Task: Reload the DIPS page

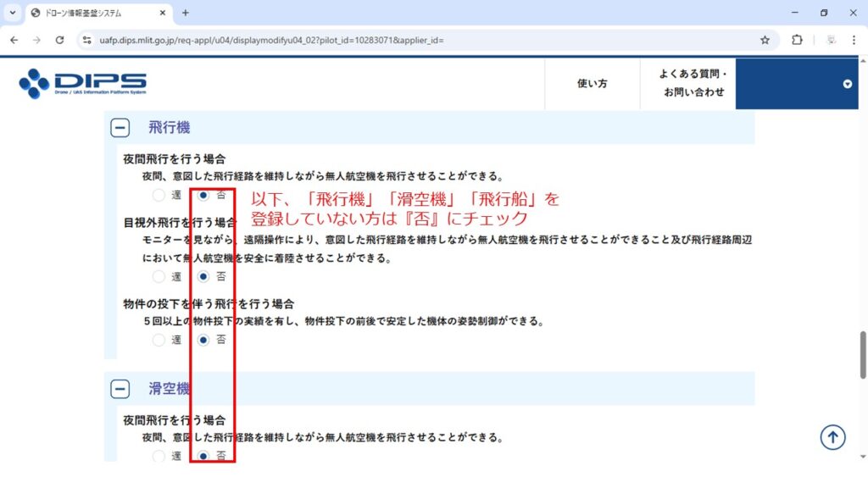Action: 59,40
